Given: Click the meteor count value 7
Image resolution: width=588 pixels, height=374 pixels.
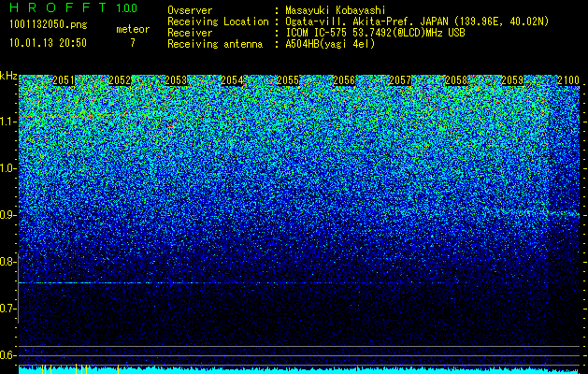Looking at the screenshot, I should (133, 43).
